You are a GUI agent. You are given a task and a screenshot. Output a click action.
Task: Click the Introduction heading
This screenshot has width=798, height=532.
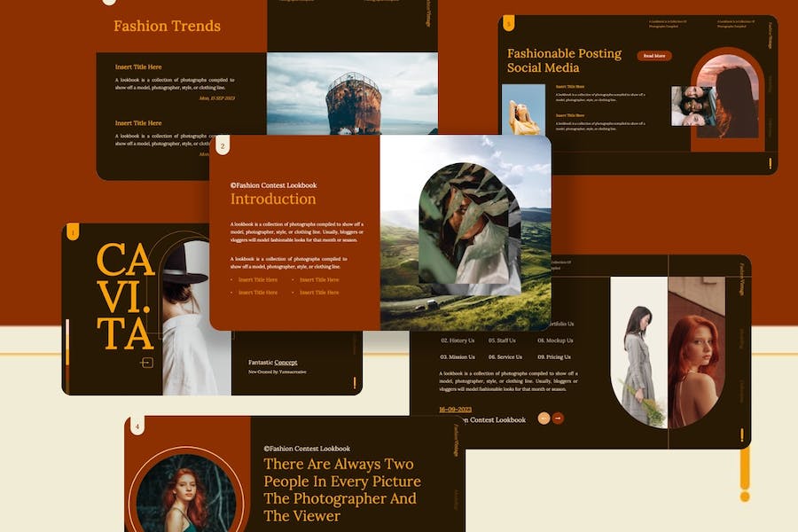pos(272,199)
